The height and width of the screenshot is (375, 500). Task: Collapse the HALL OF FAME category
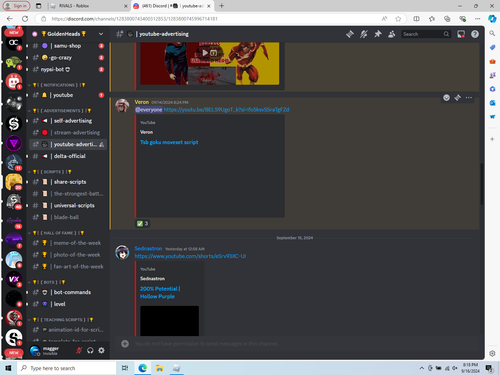tap(58, 233)
